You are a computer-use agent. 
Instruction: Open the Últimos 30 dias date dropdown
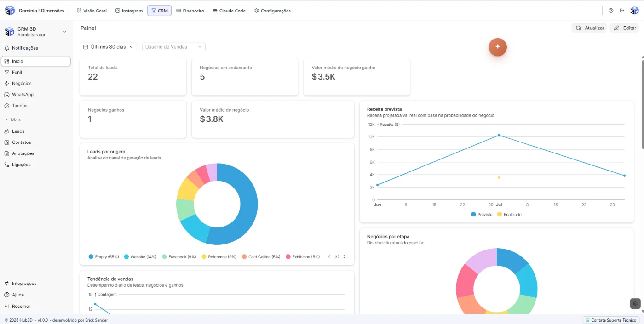tap(109, 47)
